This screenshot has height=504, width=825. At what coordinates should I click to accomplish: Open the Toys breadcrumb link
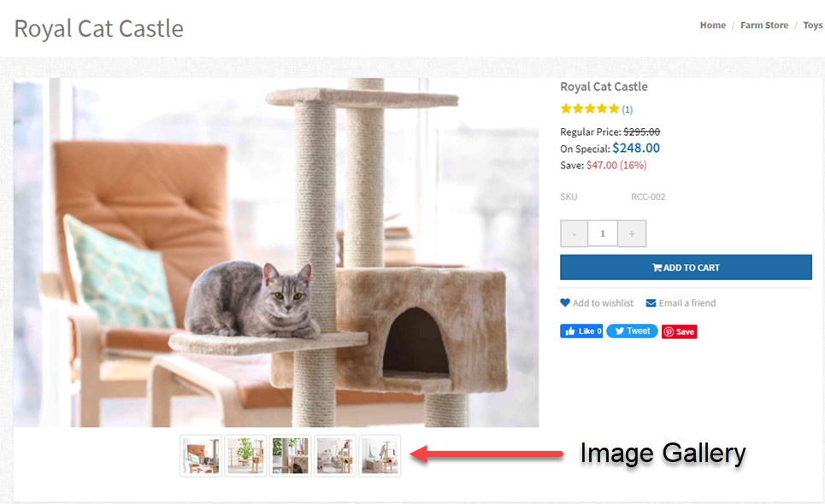pyautogui.click(x=813, y=26)
